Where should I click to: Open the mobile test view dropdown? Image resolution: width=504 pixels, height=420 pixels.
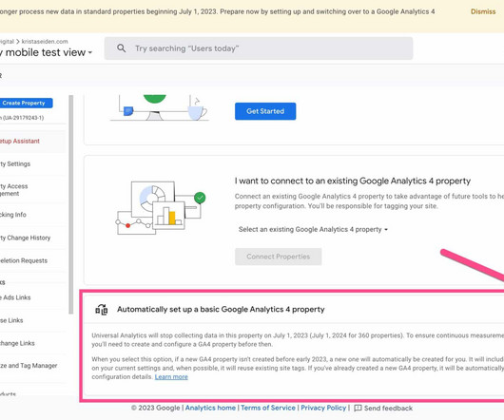46,52
